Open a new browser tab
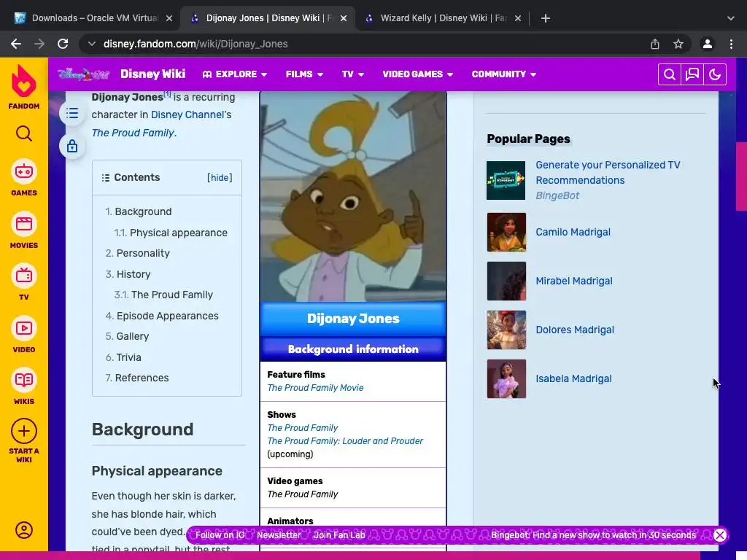 [546, 18]
